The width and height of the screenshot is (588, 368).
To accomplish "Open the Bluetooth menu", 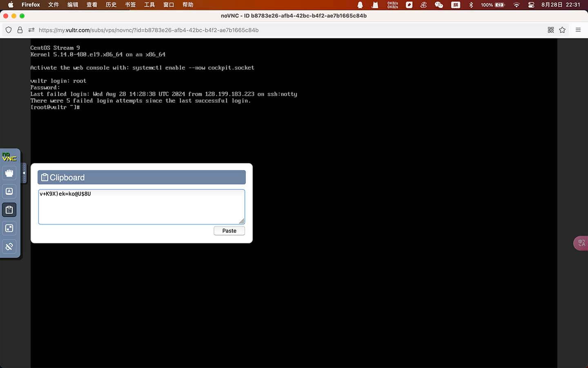I will [x=471, y=5].
